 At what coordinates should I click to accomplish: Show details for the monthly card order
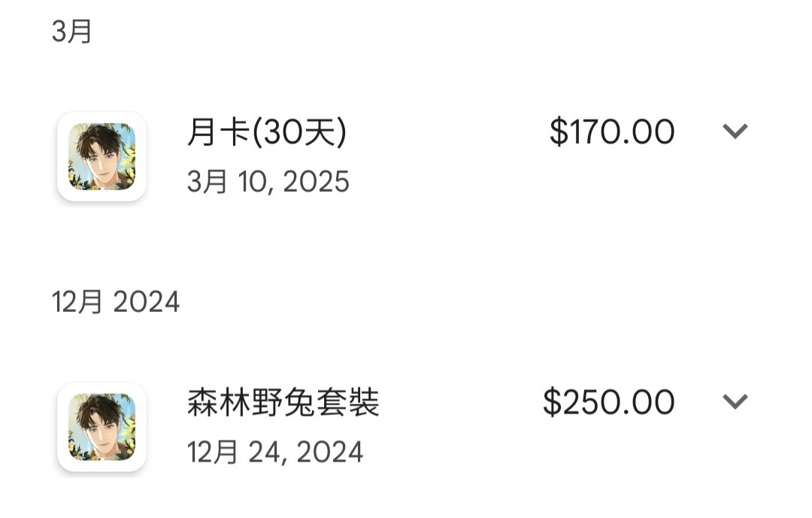735,131
